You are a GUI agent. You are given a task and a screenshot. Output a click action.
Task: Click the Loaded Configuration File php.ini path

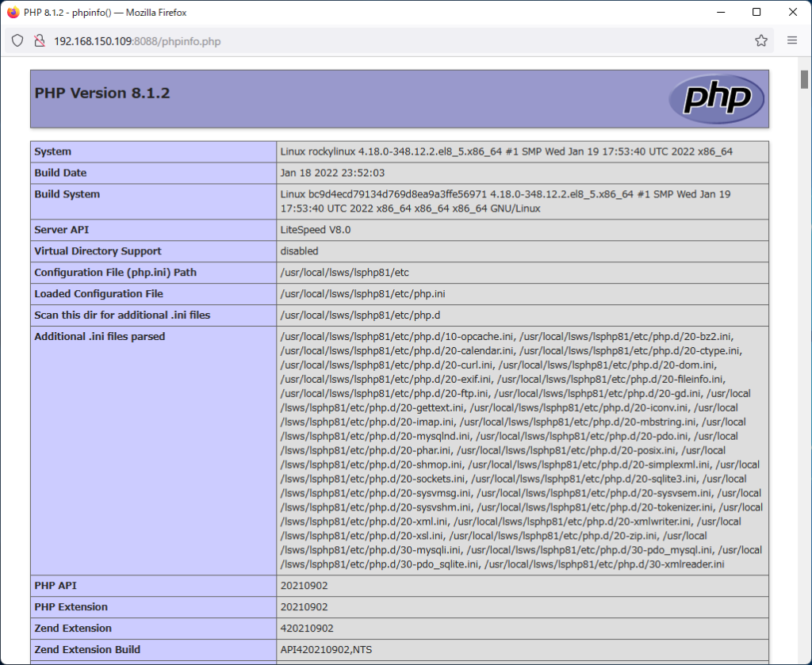click(362, 294)
